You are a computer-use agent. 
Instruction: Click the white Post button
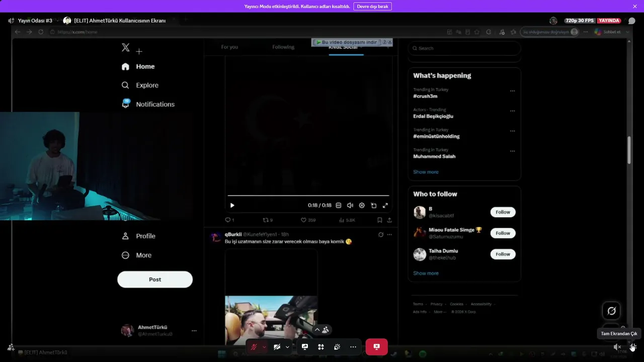click(155, 280)
